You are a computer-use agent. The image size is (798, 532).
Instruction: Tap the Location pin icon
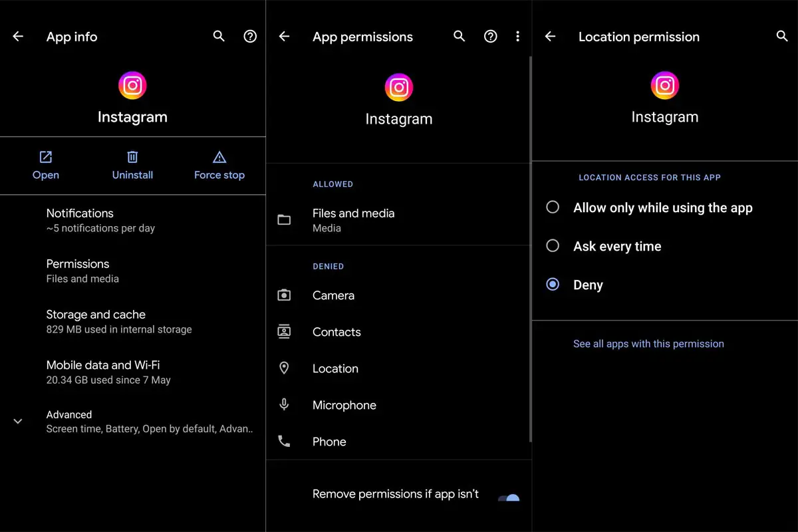pyautogui.click(x=284, y=368)
